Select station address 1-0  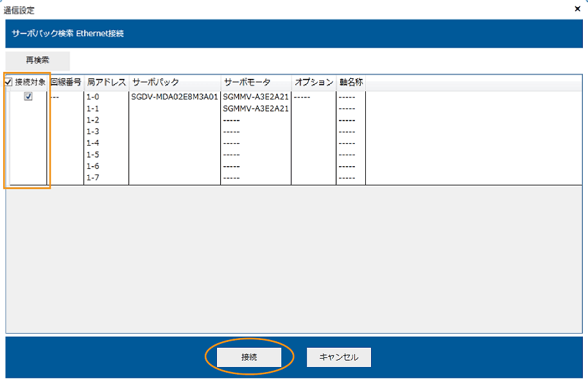coord(93,97)
